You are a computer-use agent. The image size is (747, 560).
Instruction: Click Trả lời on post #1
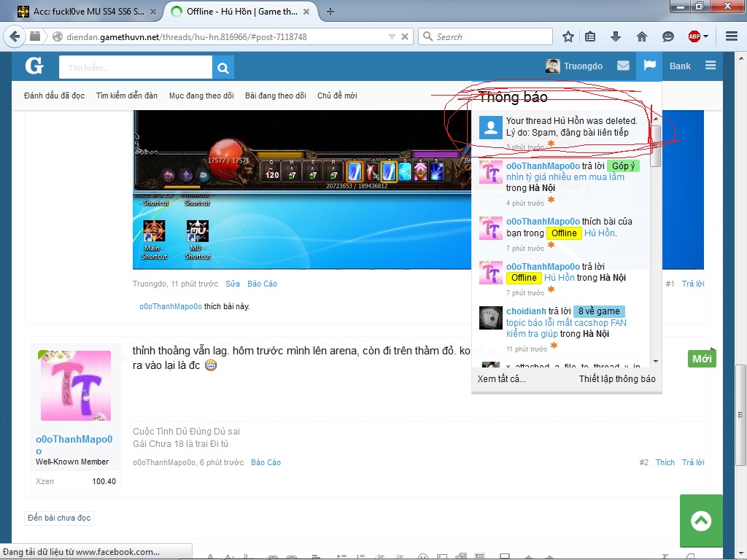point(693,284)
